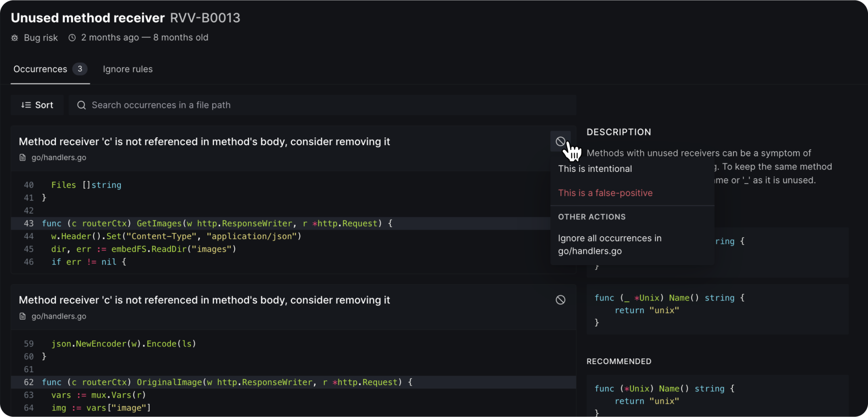
Task: Click line 59 json.NewEncoder code
Action: tap(123, 344)
